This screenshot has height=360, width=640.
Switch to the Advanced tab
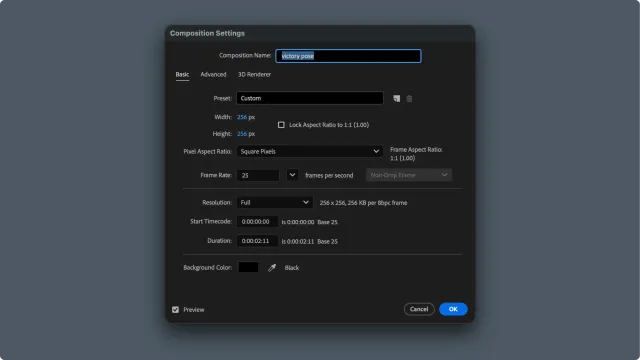[213, 75]
